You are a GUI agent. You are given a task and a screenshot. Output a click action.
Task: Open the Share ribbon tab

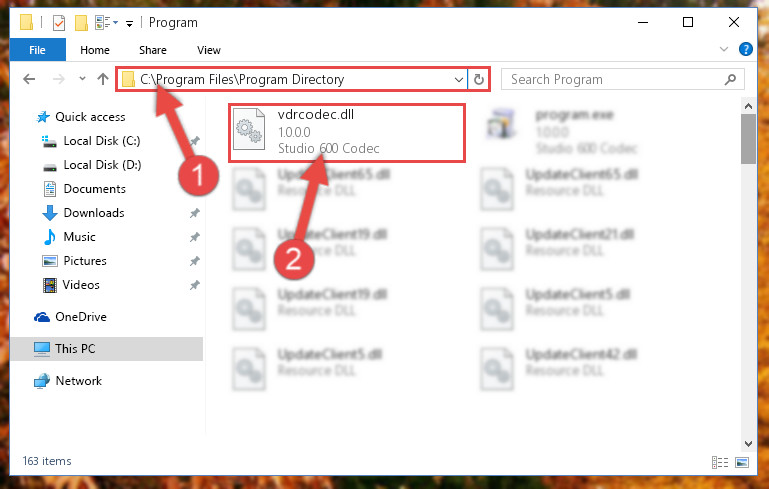[x=153, y=50]
